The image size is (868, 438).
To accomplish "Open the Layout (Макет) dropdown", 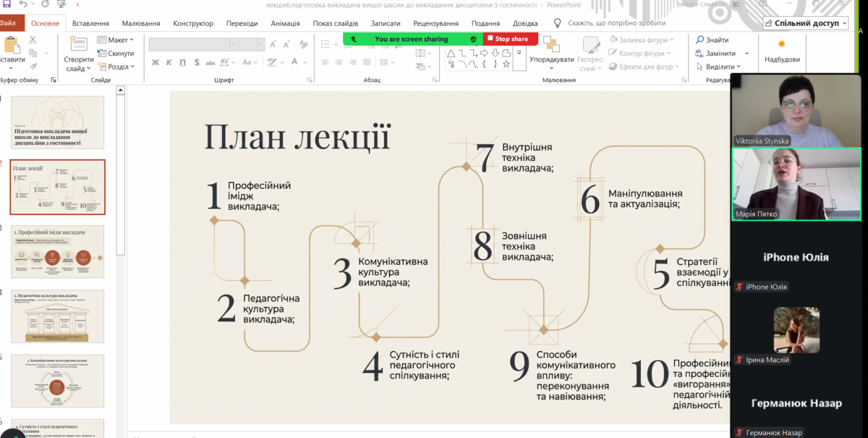I will [116, 40].
